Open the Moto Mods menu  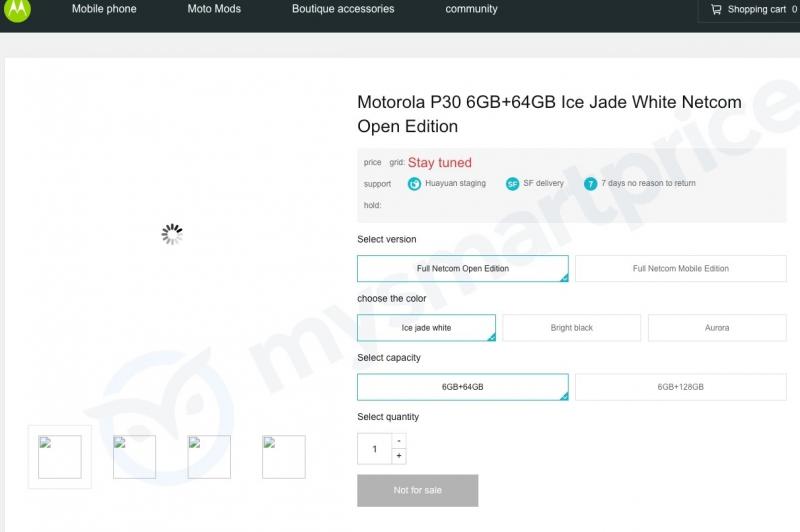click(214, 10)
